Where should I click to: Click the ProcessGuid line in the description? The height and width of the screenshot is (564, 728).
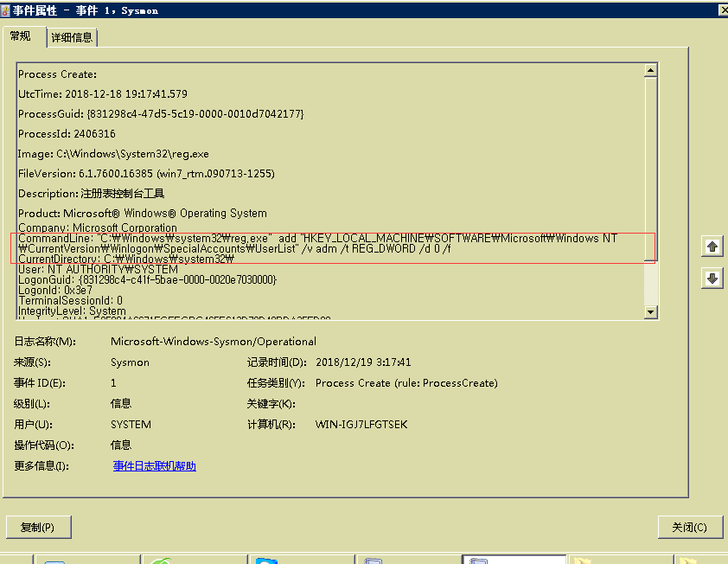tap(161, 114)
